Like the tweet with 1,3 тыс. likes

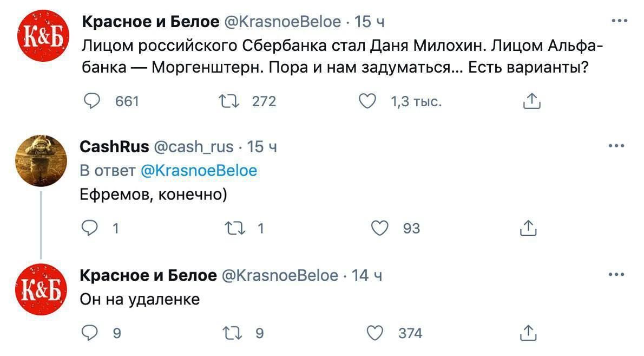367,101
